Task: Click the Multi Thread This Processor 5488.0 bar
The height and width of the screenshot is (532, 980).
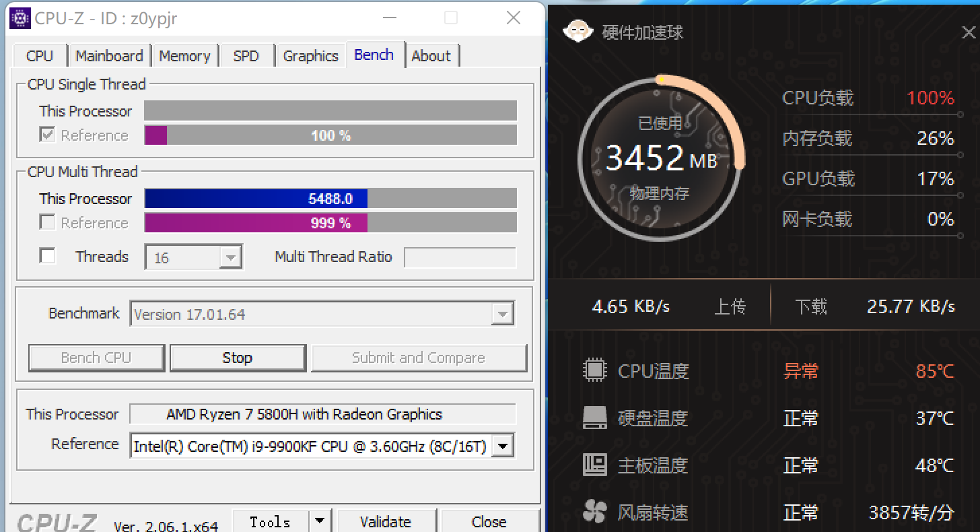Action: pyautogui.click(x=330, y=199)
